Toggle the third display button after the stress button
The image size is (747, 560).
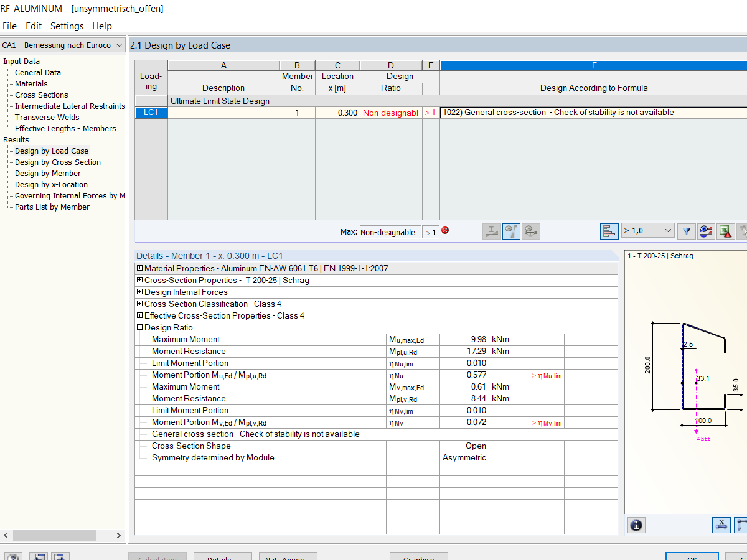[531, 231]
